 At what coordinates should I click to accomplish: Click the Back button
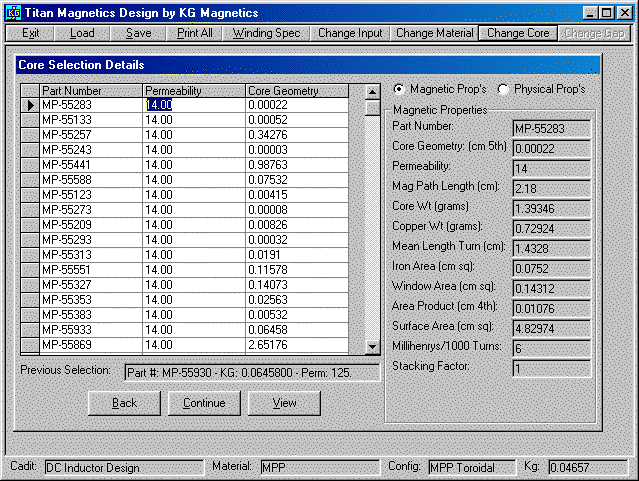point(124,403)
